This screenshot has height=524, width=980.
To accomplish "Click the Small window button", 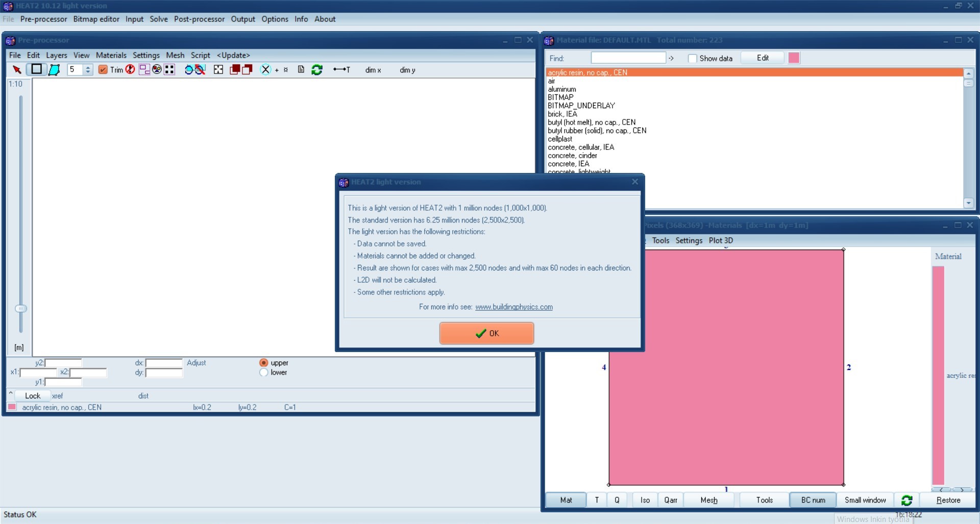I will [x=865, y=500].
